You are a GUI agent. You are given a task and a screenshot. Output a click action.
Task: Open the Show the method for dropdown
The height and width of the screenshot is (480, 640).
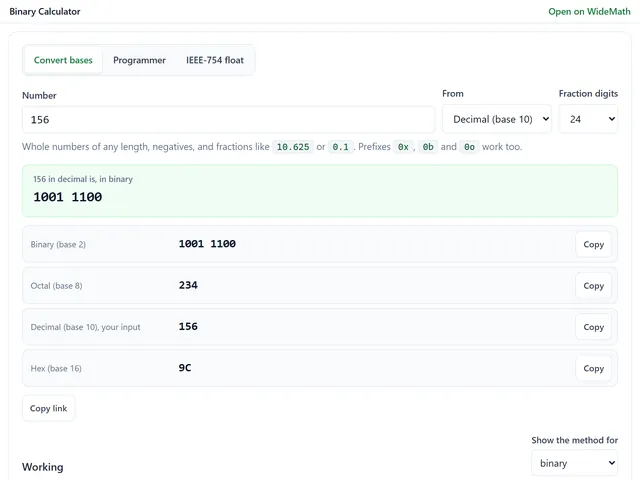coord(574,463)
